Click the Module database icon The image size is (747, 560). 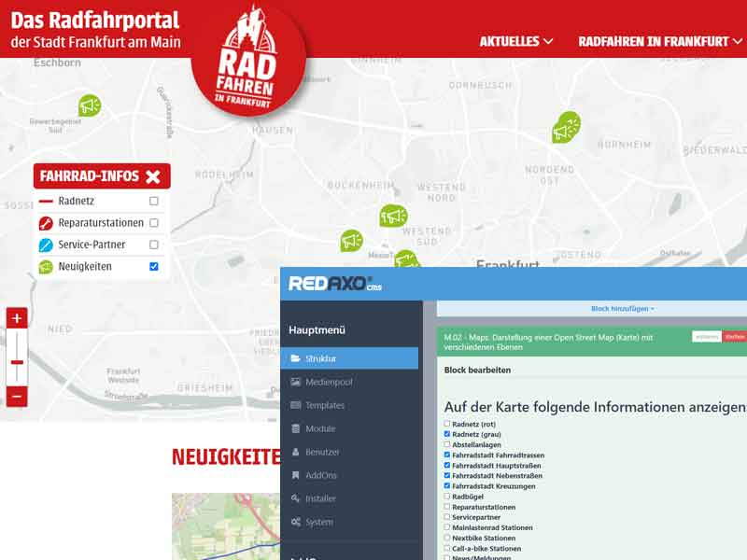[295, 428]
